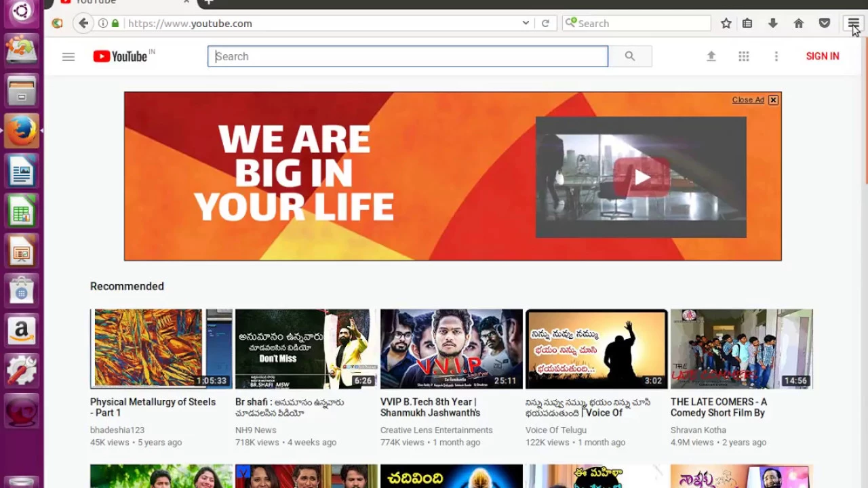This screenshot has width=868, height=488.
Task: Open a new tab with plus button
Action: click(209, 2)
